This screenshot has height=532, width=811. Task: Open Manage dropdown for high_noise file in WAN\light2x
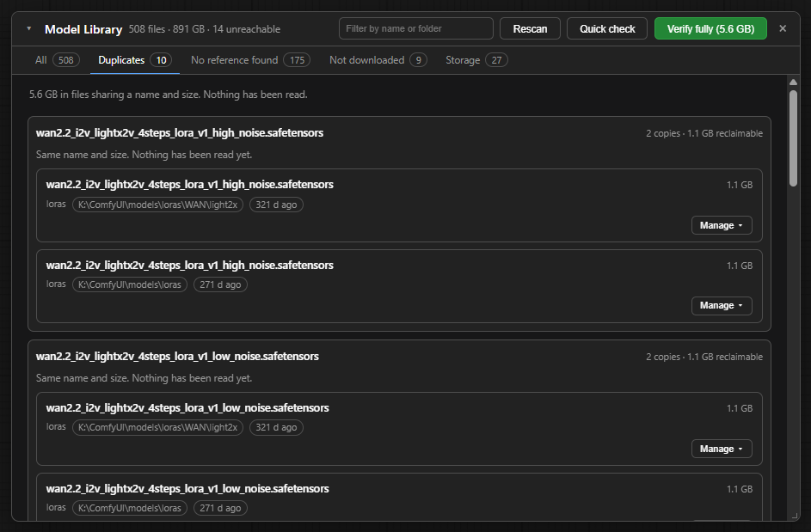[x=722, y=225]
